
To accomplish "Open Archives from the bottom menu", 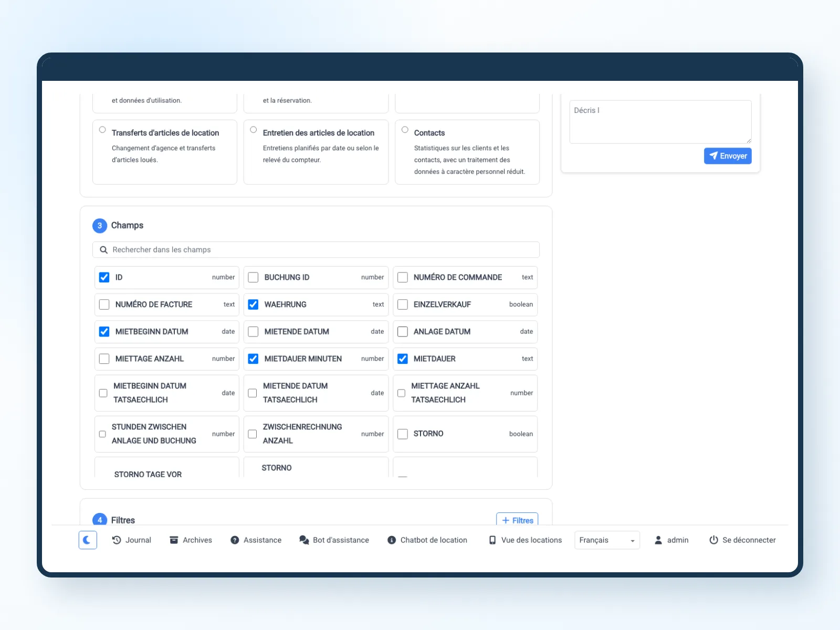I will (191, 540).
